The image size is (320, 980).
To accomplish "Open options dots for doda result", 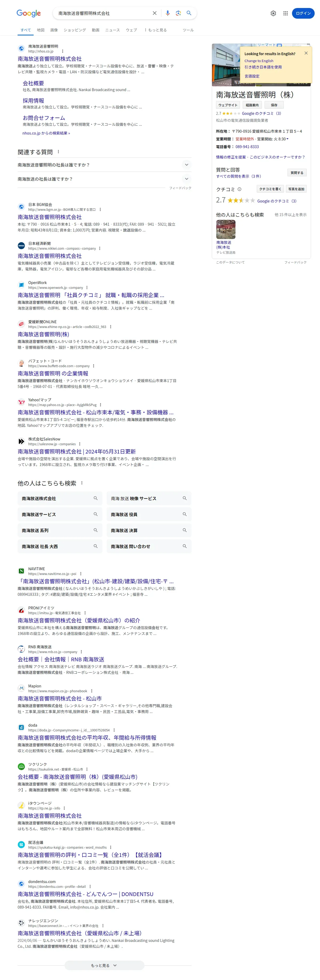I will pyautogui.click(x=114, y=730).
